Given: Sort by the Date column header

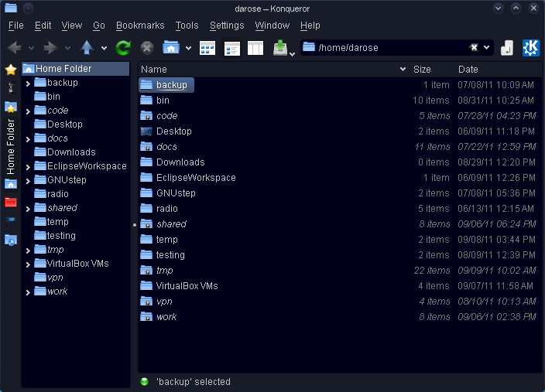Looking at the screenshot, I should (498, 70).
